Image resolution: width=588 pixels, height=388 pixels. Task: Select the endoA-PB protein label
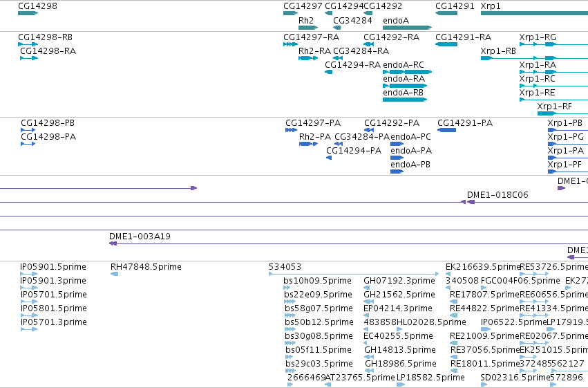click(x=410, y=165)
